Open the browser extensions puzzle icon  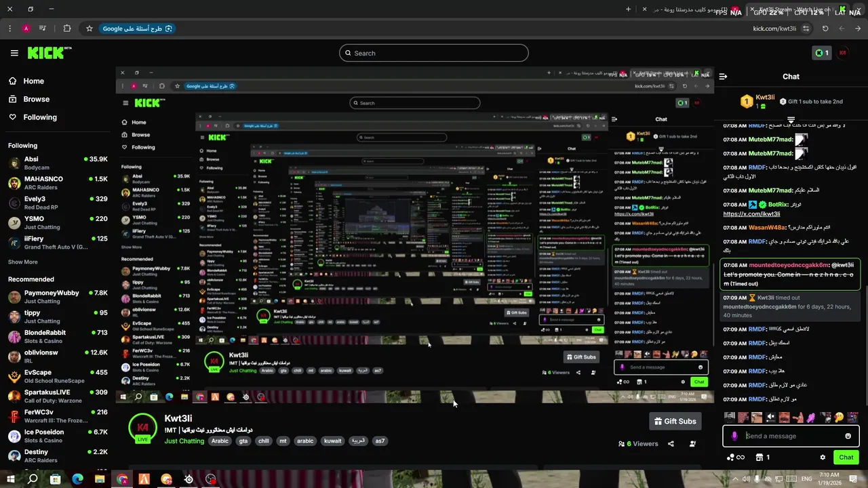pyautogui.click(x=66, y=28)
